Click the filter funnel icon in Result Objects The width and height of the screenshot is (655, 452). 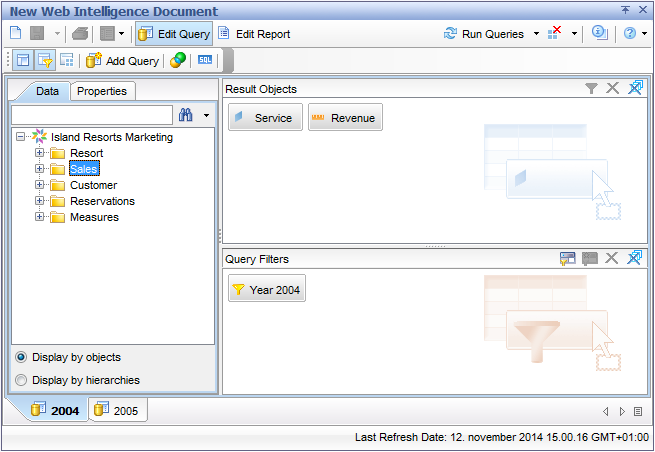[x=592, y=89]
